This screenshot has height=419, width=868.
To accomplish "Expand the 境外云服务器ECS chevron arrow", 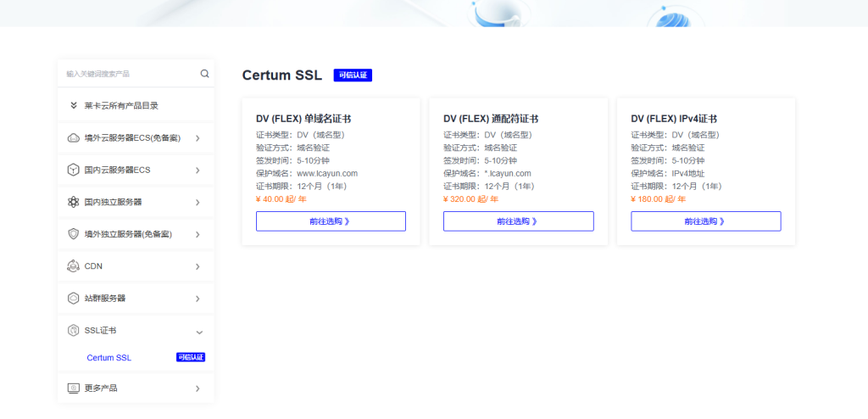I will [198, 138].
